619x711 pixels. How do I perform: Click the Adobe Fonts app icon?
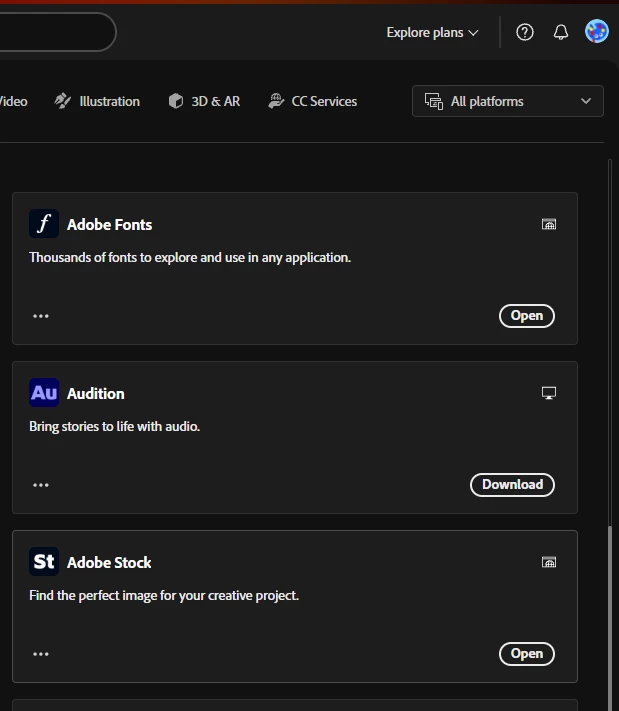click(x=44, y=224)
